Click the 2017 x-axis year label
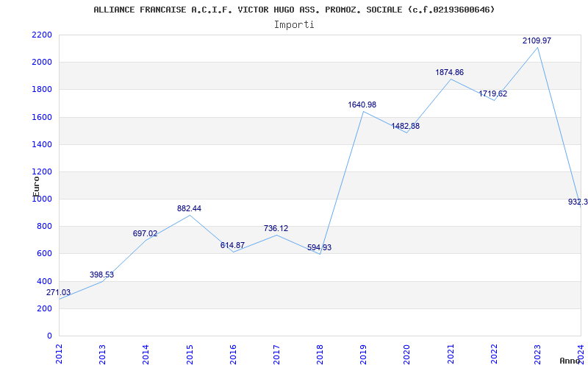 pyautogui.click(x=277, y=354)
